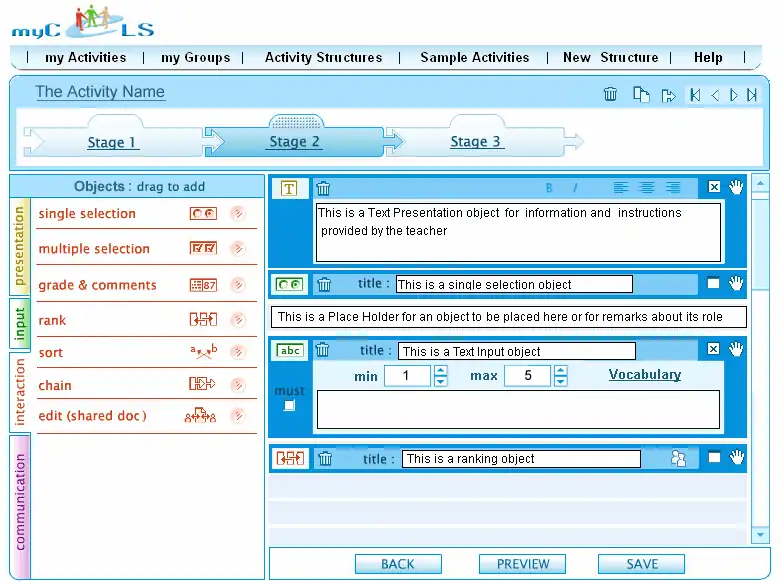Decrease the max value with the down arrow
Screen dimensions: 782x584
click(560, 382)
